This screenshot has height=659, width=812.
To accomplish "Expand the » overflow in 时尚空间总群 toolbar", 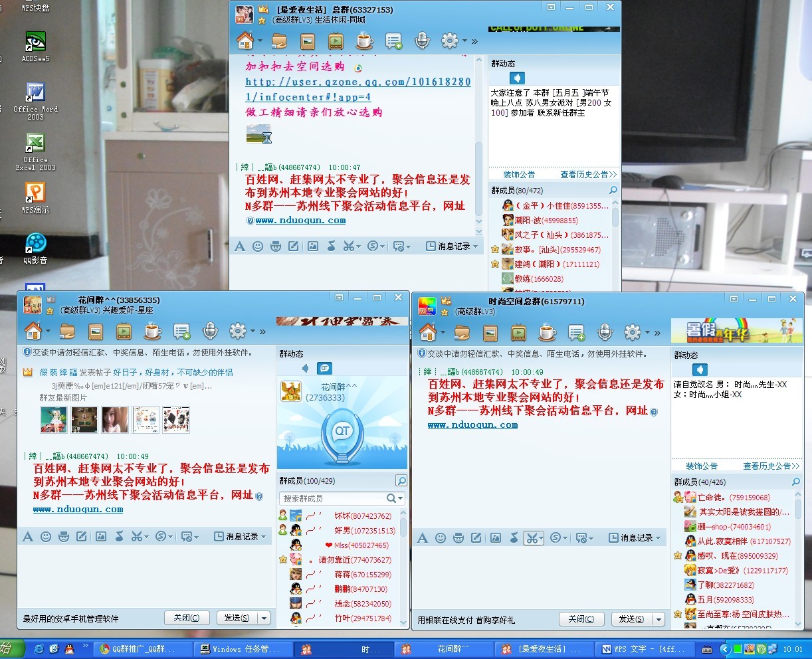I will [x=657, y=332].
